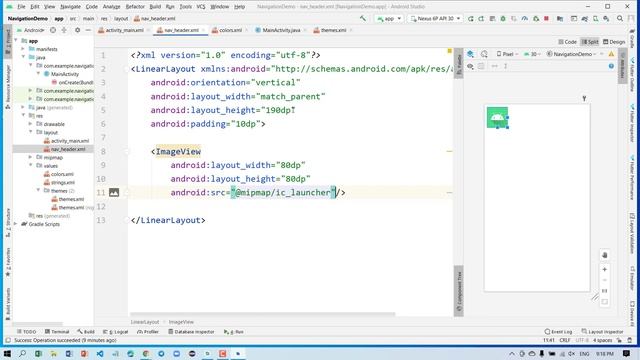Click zoom out minus in preview
The height and width of the screenshot is (360, 640).
[x=604, y=280]
